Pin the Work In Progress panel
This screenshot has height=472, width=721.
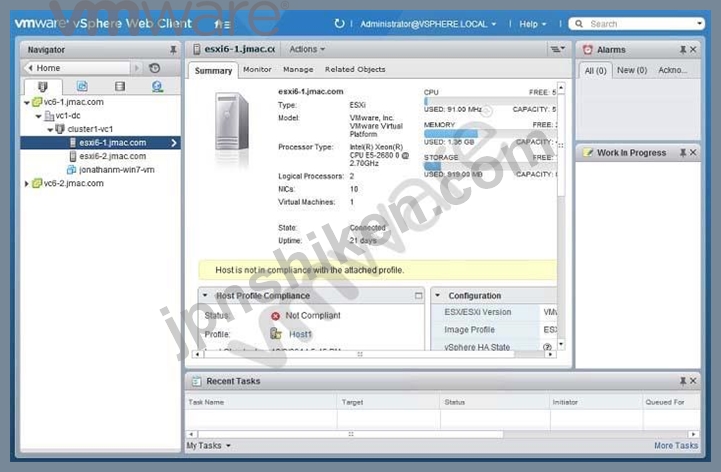683,153
